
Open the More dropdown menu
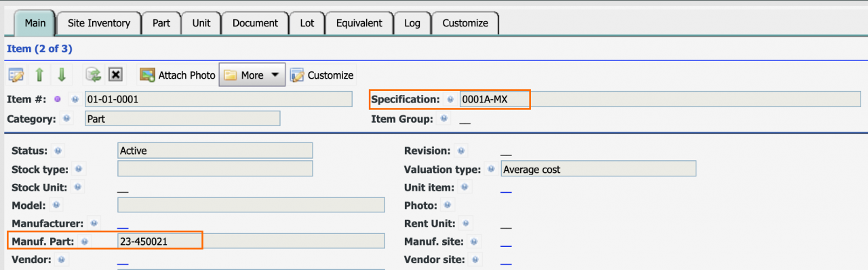point(252,75)
